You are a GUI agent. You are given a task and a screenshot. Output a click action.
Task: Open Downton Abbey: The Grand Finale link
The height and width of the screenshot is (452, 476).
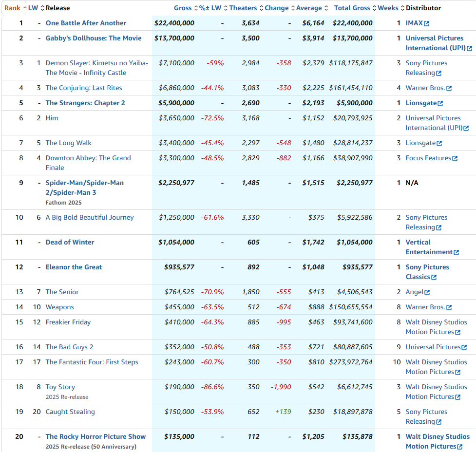pyautogui.click(x=88, y=163)
